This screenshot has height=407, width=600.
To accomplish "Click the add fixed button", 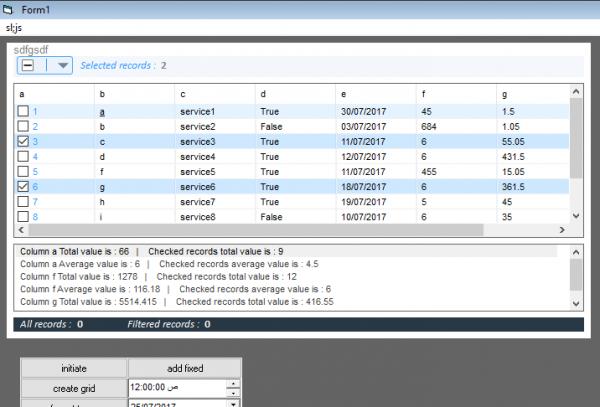I will coord(185,368).
